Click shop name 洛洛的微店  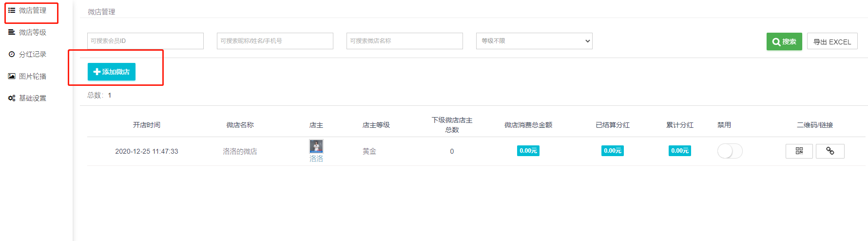tap(240, 151)
